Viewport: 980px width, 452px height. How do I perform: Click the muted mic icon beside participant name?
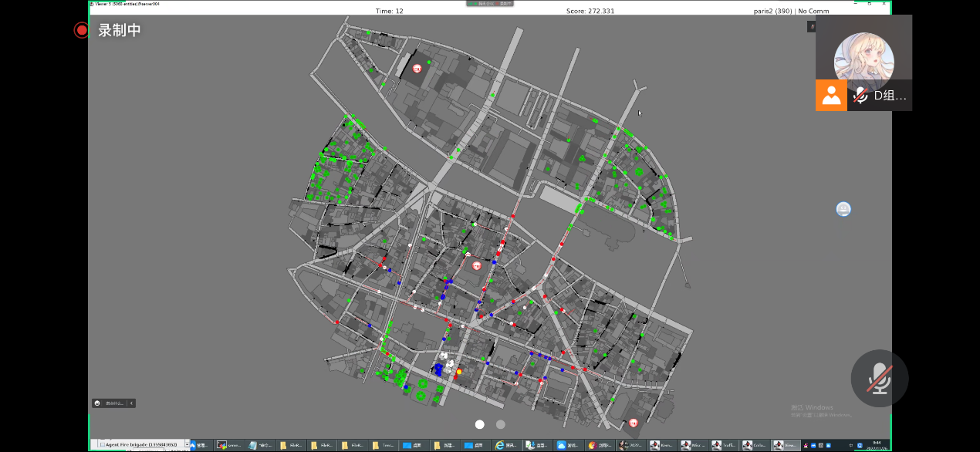pos(860,96)
